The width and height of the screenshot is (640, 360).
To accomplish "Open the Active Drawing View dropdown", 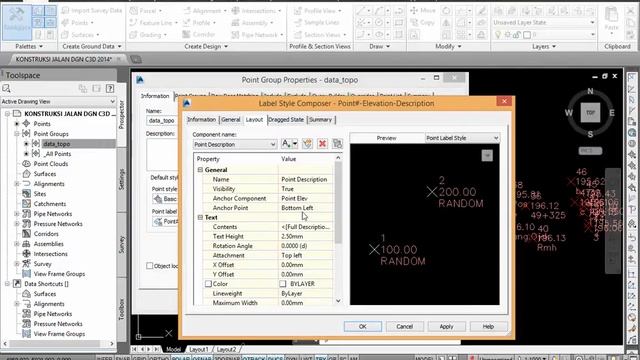I will [58, 101].
